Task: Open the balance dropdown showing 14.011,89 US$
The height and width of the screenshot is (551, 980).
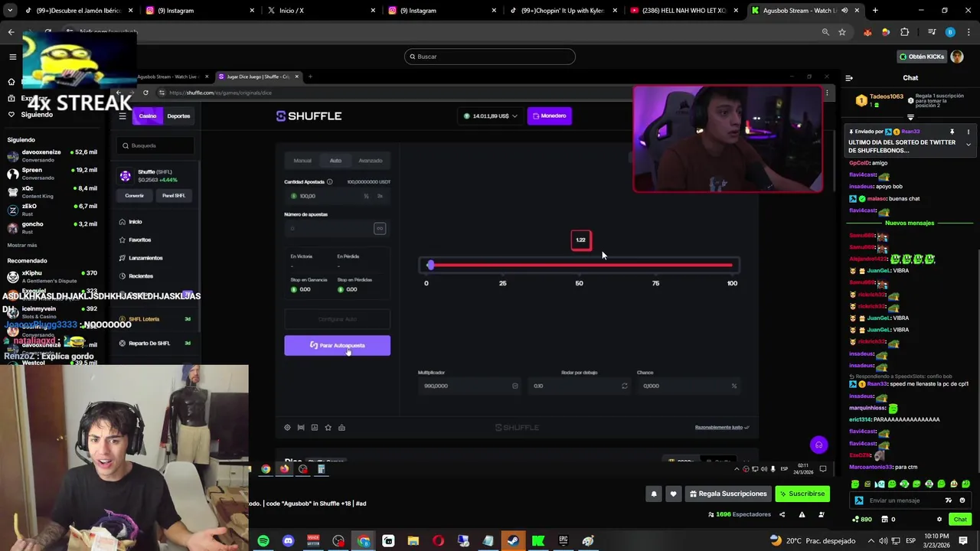Action: click(x=491, y=116)
